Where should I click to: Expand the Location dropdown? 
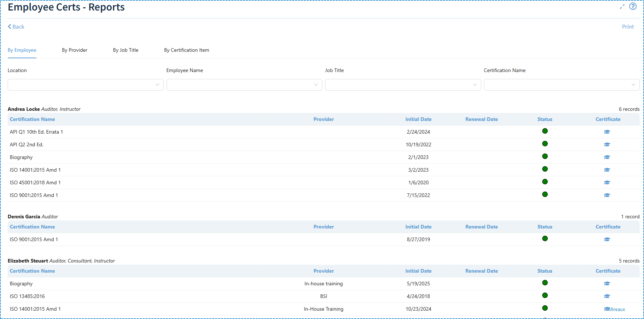(85, 85)
